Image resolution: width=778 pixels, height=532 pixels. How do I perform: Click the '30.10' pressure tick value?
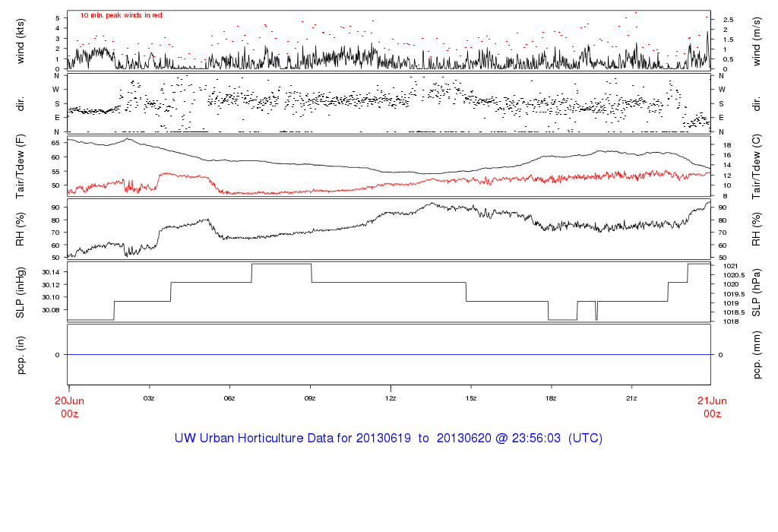tap(51, 296)
